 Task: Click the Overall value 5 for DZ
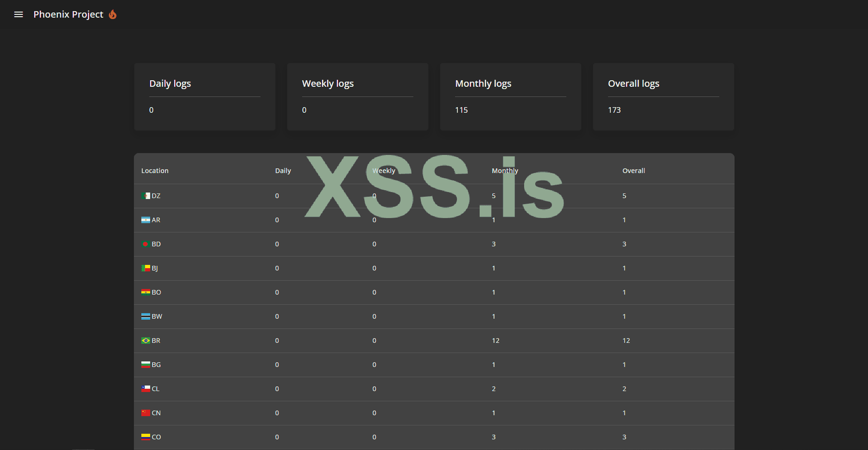coord(624,196)
